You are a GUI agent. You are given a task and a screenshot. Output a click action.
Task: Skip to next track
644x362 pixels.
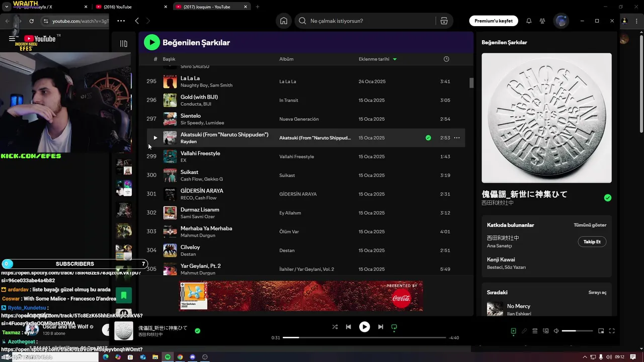pos(380,327)
